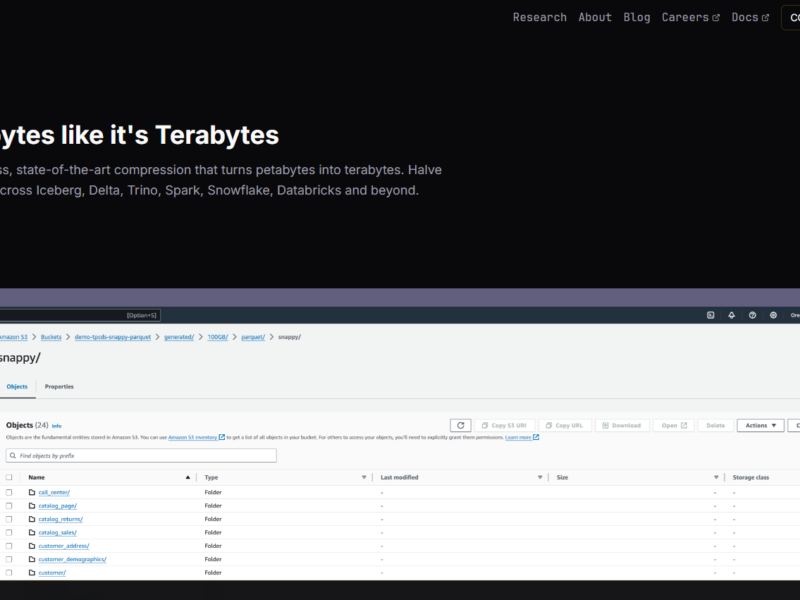
Task: Select the catalog_sales folder checkbox
Action: coord(9,533)
